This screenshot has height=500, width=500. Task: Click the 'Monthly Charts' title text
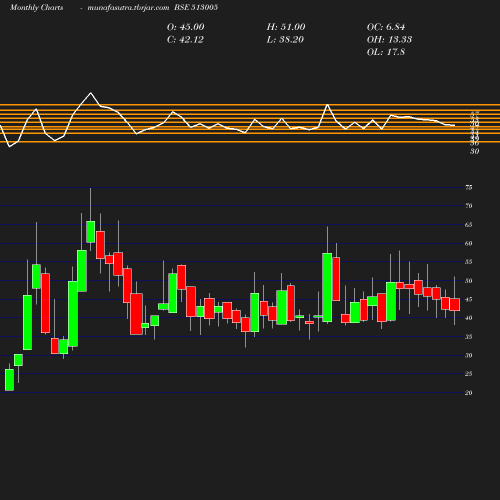(37, 8)
